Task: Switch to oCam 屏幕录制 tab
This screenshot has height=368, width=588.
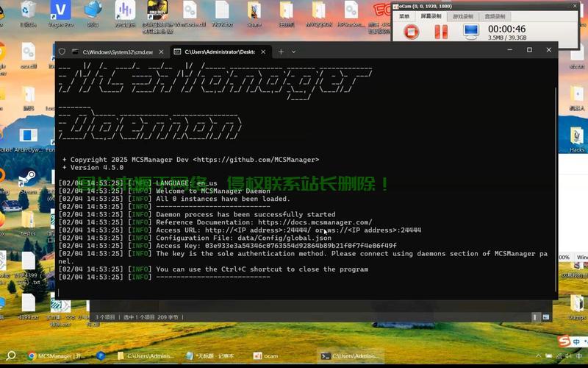Action: point(431,16)
